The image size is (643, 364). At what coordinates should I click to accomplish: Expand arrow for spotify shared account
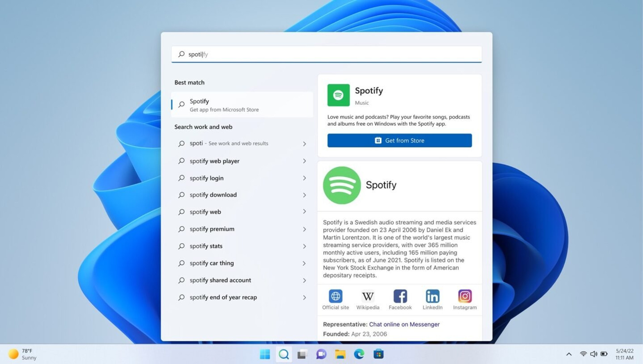point(304,280)
